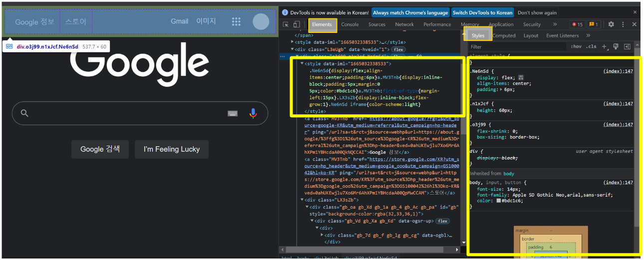Open the Security tab
Viewport: 644px width, 260px height.
coord(532,24)
